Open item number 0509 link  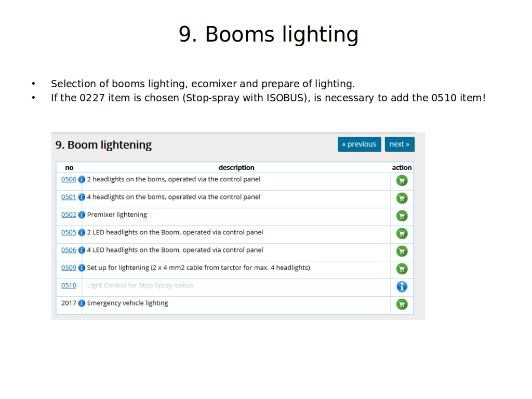(x=69, y=268)
